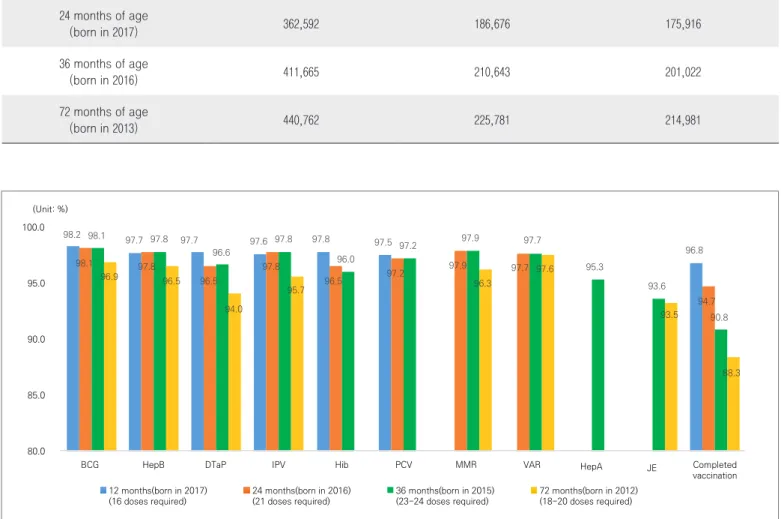Click the yellow MMR bar
781x519 pixels.
pos(486,360)
